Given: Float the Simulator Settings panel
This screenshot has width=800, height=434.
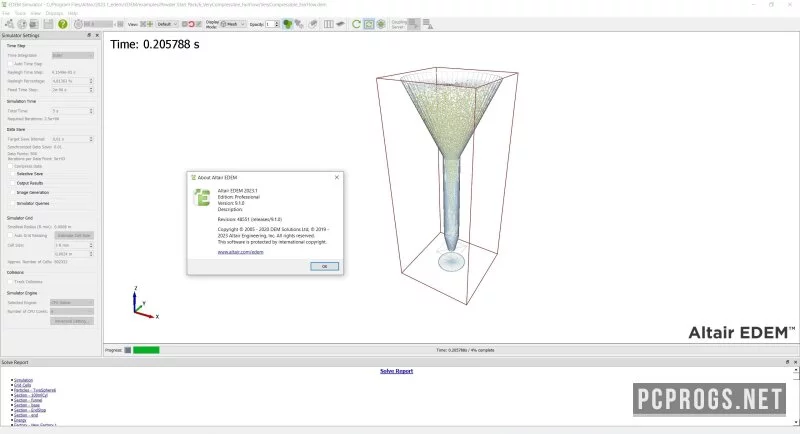Looking at the screenshot, I should coord(89,35).
